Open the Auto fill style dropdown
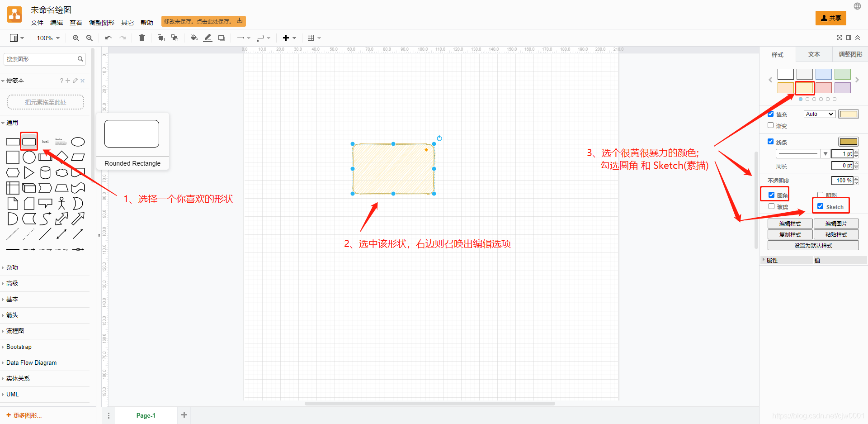The width and height of the screenshot is (868, 424). click(819, 114)
